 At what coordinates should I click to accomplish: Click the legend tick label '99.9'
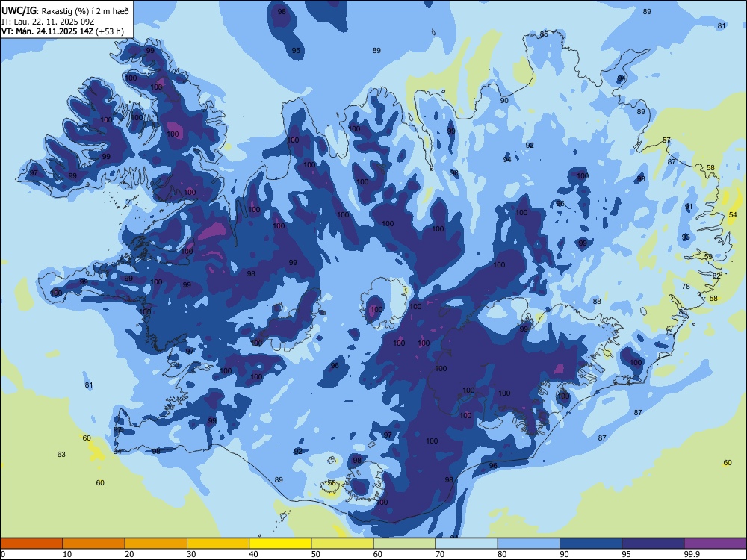[691, 554]
